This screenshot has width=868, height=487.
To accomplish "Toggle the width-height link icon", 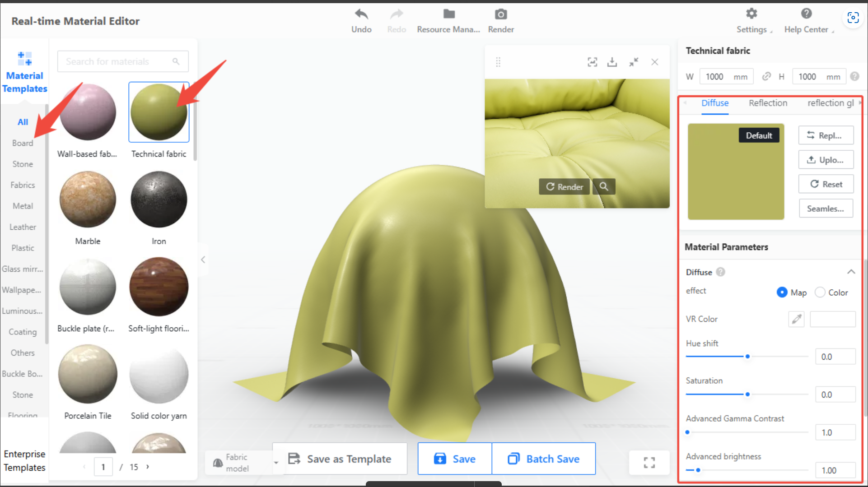I will point(766,77).
